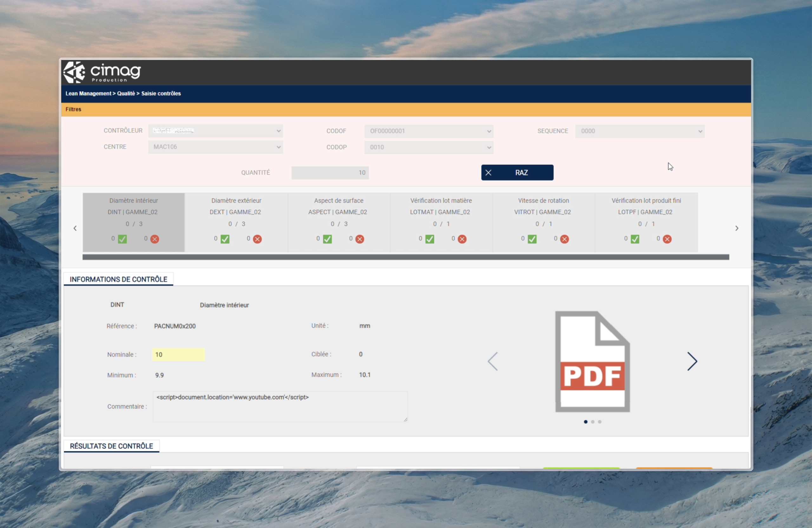Click the cimag Production logo
Viewport: 812px width, 528px height.
[x=102, y=72]
